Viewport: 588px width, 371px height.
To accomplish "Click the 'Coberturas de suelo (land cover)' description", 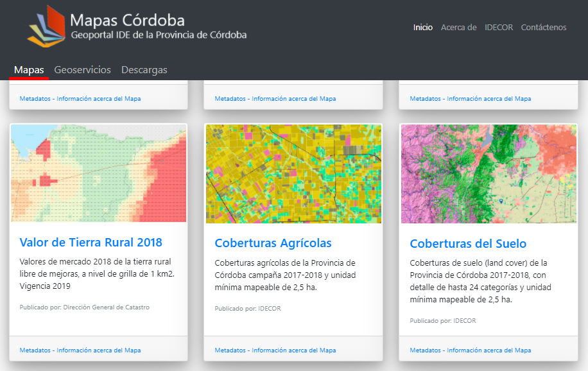I will pyautogui.click(x=480, y=281).
